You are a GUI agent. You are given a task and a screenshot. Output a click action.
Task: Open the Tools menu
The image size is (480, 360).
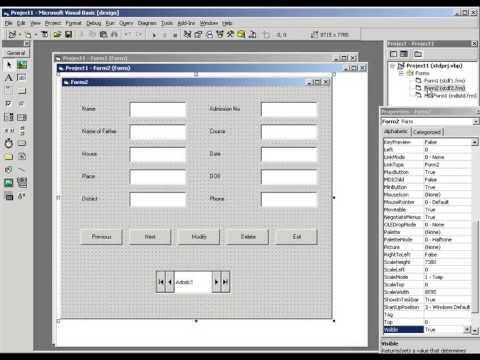(167, 23)
